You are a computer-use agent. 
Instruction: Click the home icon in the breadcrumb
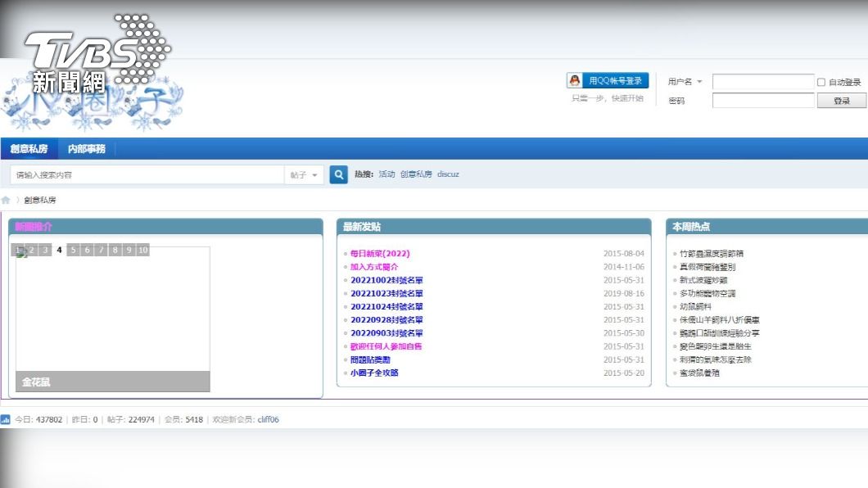coord(6,200)
